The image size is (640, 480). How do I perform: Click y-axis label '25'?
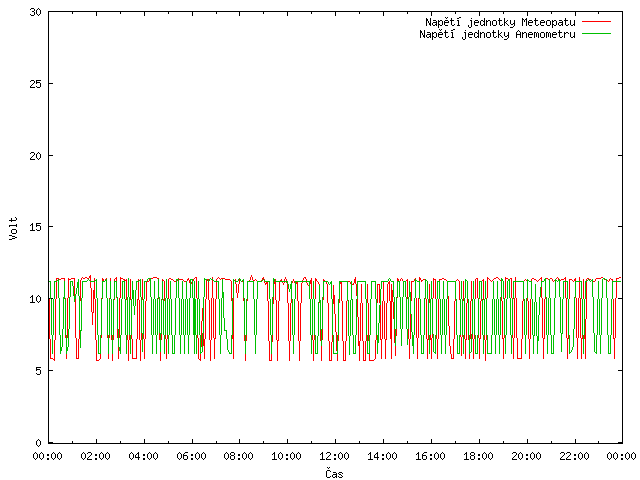36,84
